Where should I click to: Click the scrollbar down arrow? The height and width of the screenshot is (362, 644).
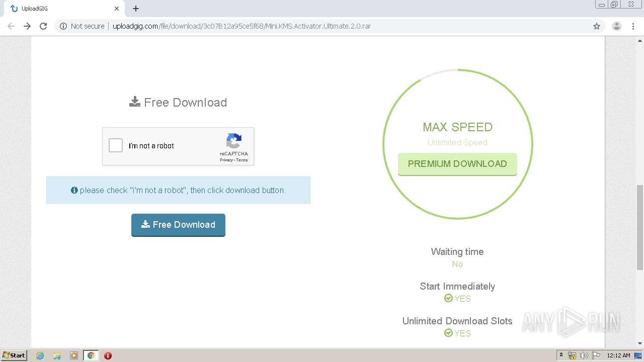click(639, 343)
